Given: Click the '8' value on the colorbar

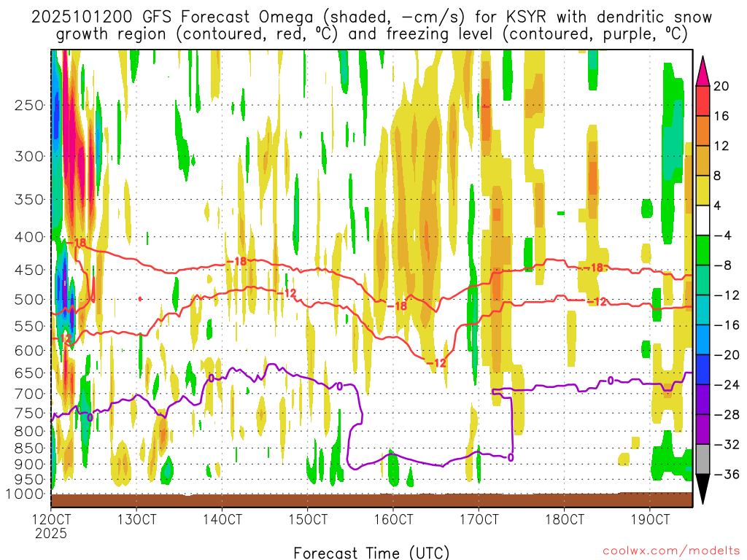Looking at the screenshot, I should [x=717, y=176].
